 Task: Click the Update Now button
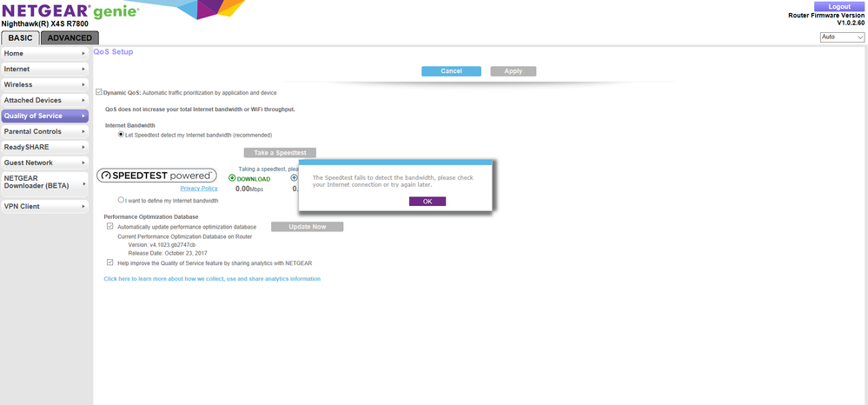[x=308, y=227]
